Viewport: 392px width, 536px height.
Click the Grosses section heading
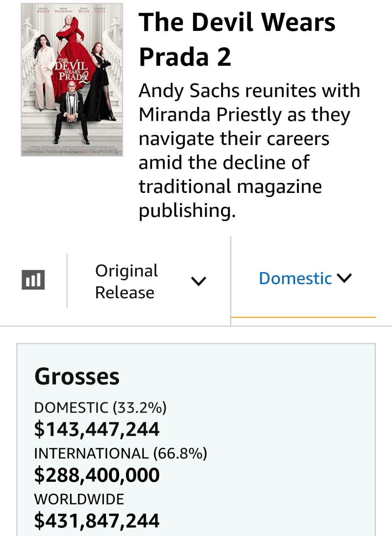coord(77,376)
